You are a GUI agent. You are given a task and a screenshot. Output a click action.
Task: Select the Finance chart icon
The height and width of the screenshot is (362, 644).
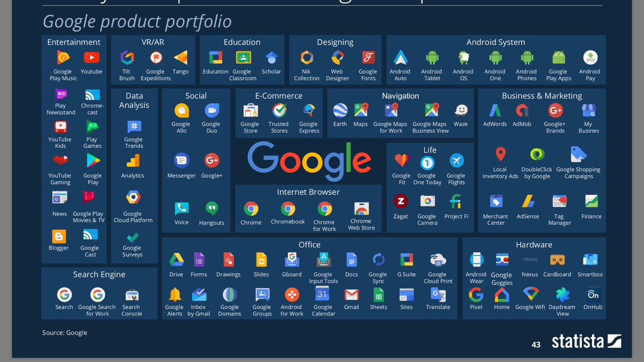tap(591, 202)
